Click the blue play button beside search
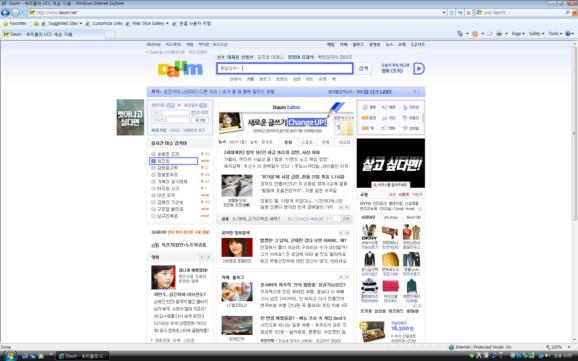Screen dimensions: 578x361 pos(419,69)
